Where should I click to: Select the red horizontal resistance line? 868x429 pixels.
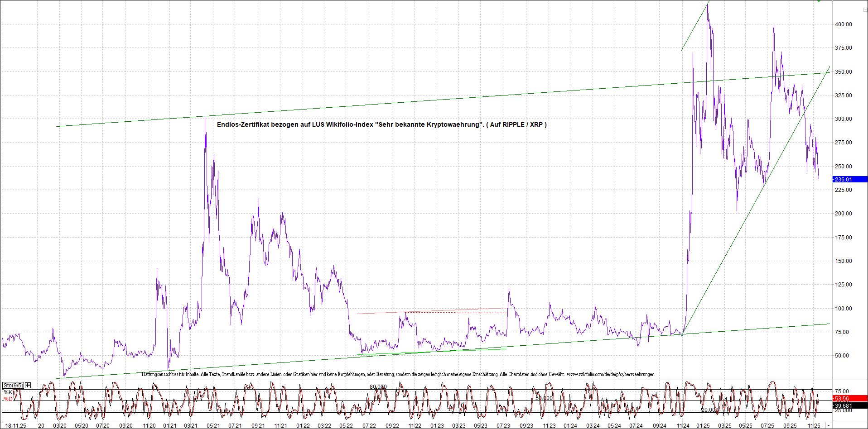coord(430,311)
